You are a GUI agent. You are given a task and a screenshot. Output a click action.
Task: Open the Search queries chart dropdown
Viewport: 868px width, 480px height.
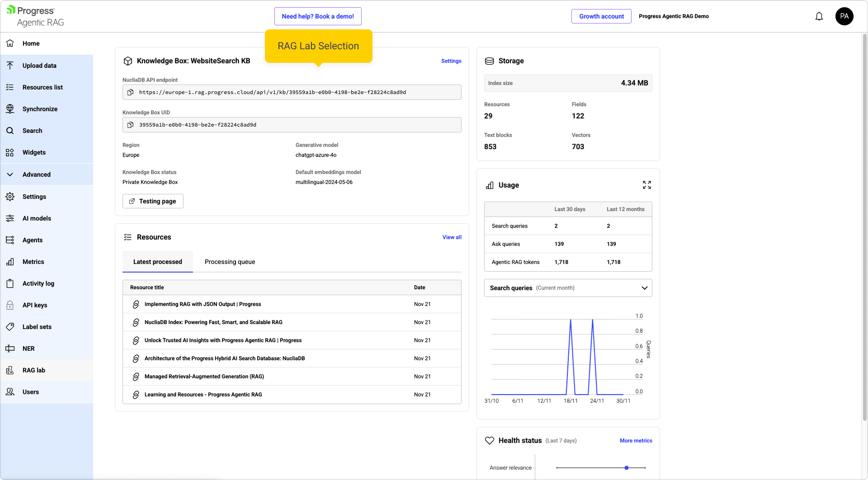(568, 288)
